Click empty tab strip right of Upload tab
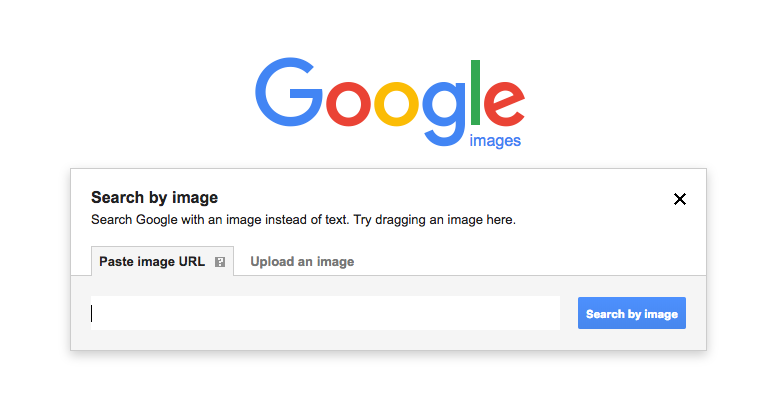 pos(530,261)
